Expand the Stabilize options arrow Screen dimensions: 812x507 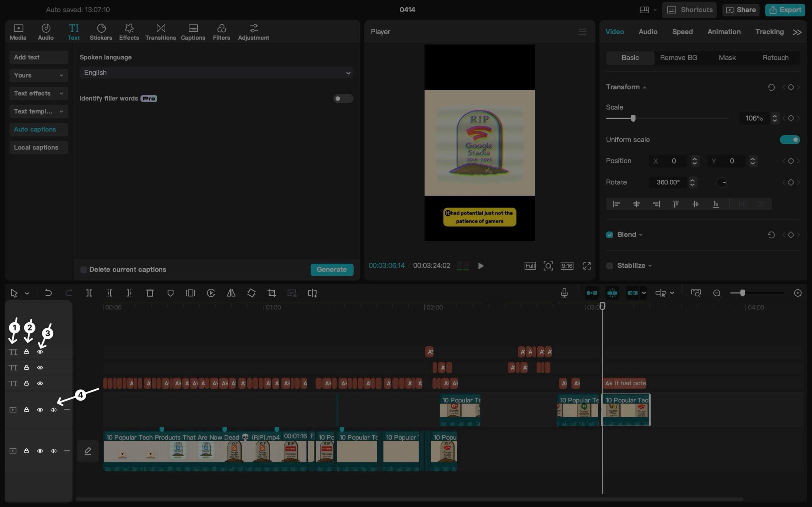650,266
